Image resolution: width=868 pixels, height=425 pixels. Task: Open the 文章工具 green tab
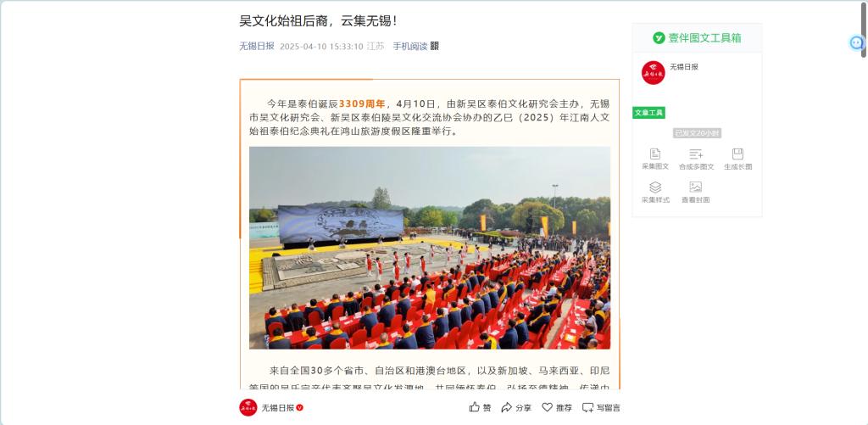(x=648, y=113)
